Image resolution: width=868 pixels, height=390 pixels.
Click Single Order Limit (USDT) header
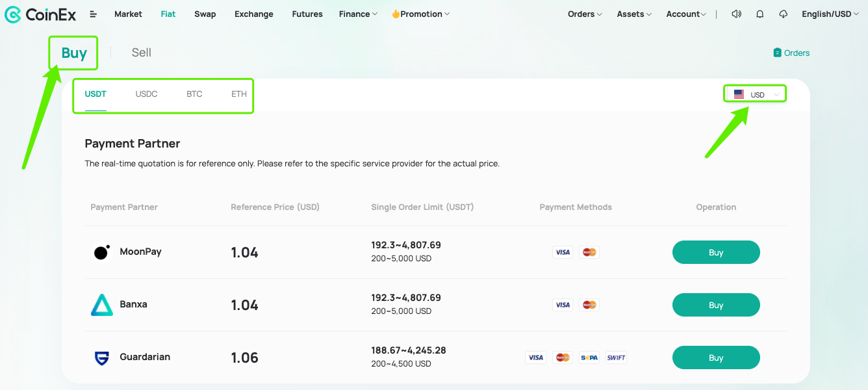click(x=422, y=207)
